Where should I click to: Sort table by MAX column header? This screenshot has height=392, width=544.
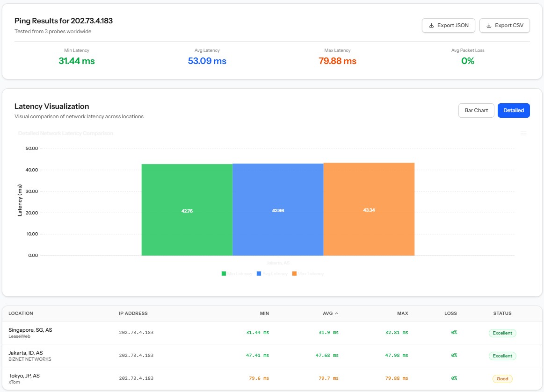pyautogui.click(x=402, y=314)
